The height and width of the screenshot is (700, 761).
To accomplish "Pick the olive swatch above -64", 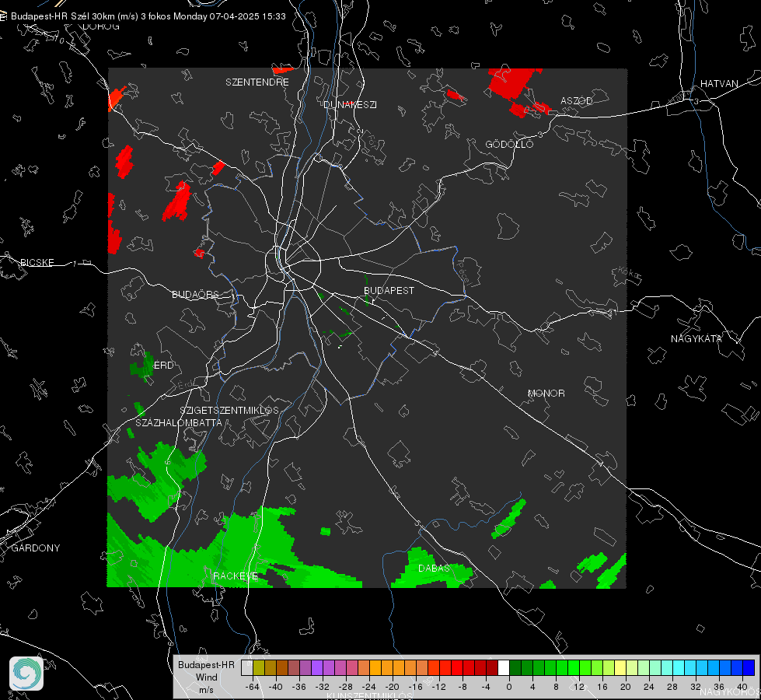I will pos(258,668).
